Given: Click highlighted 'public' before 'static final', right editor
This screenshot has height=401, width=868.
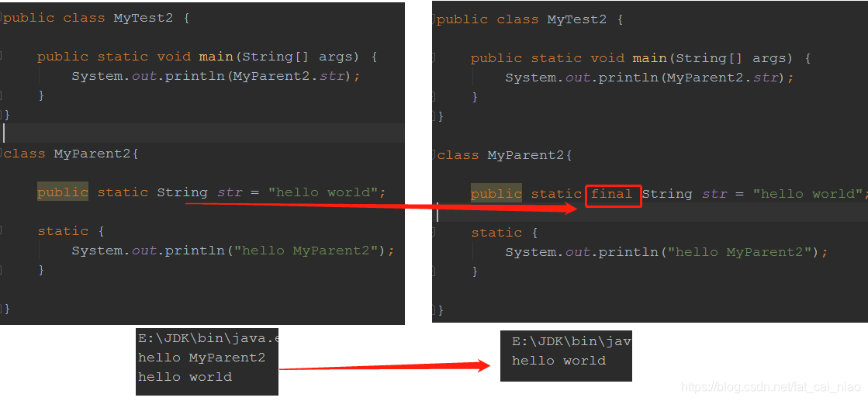Looking at the screenshot, I should pos(496,193).
